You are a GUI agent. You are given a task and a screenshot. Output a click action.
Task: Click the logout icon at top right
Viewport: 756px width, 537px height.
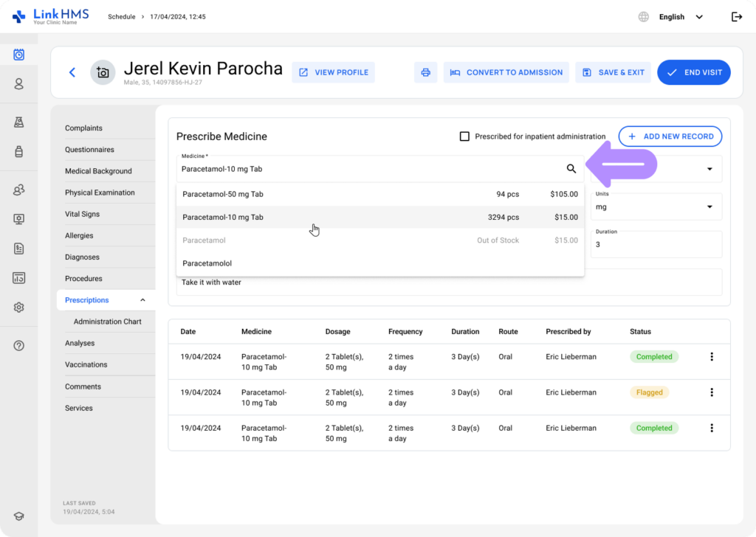click(x=736, y=17)
